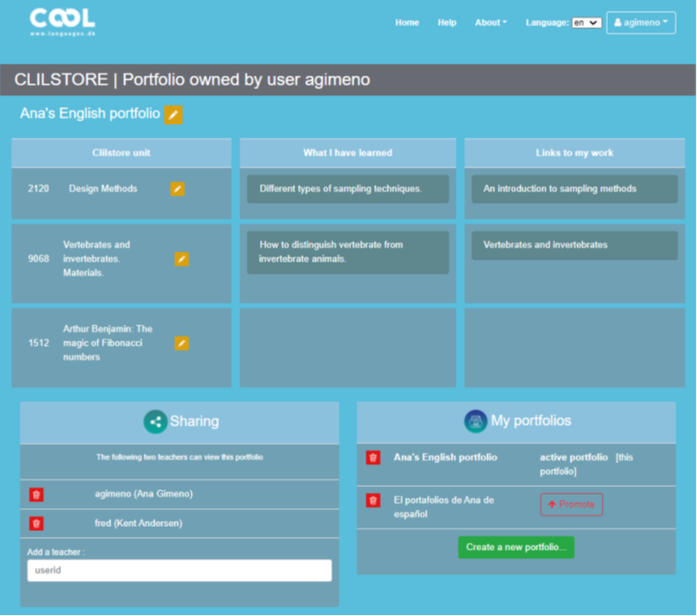
Task: Click the My portfolios icon
Action: (x=475, y=421)
